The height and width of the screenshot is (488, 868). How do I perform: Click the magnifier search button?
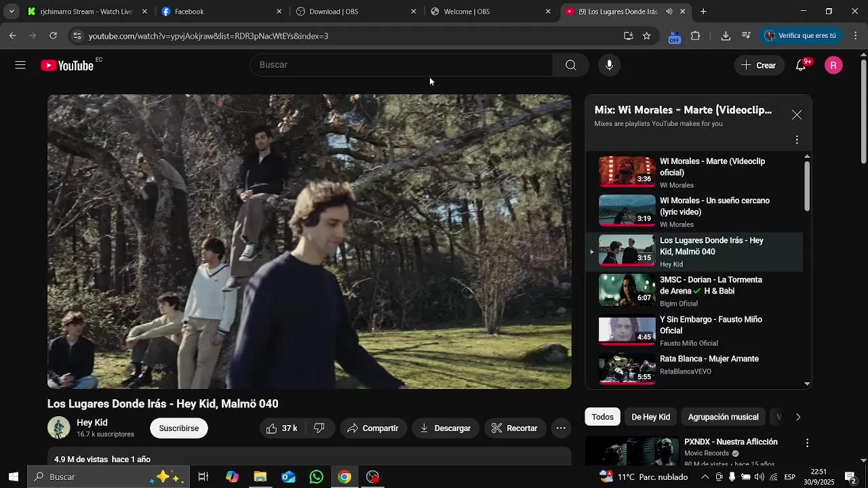click(571, 65)
